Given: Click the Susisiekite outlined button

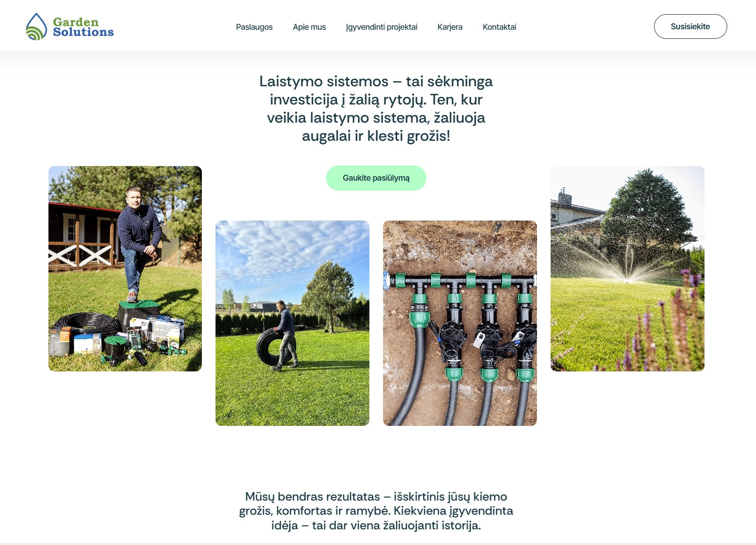Looking at the screenshot, I should (x=690, y=26).
